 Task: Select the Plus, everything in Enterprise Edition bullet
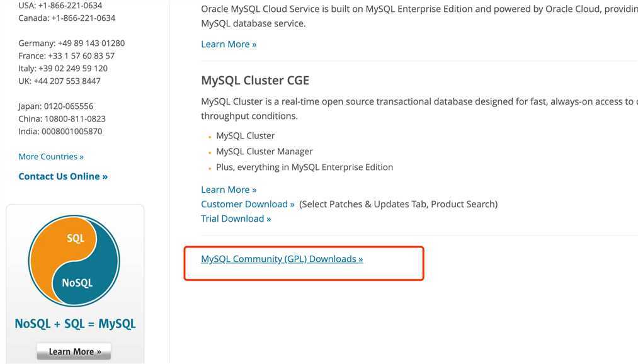304,167
